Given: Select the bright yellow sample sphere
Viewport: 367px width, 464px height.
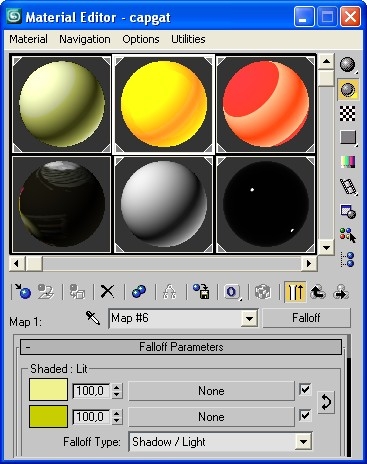Looking at the screenshot, I should (x=164, y=104).
